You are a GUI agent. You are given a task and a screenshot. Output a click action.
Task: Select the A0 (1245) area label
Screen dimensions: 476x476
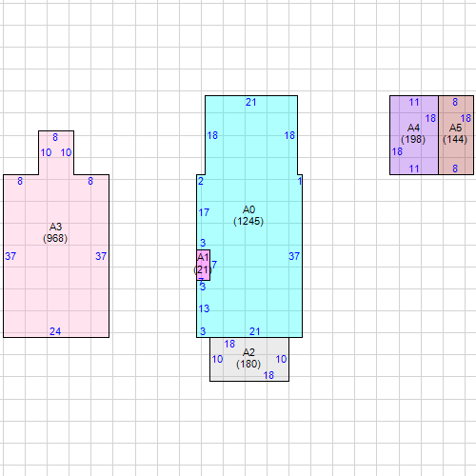pyautogui.click(x=248, y=215)
